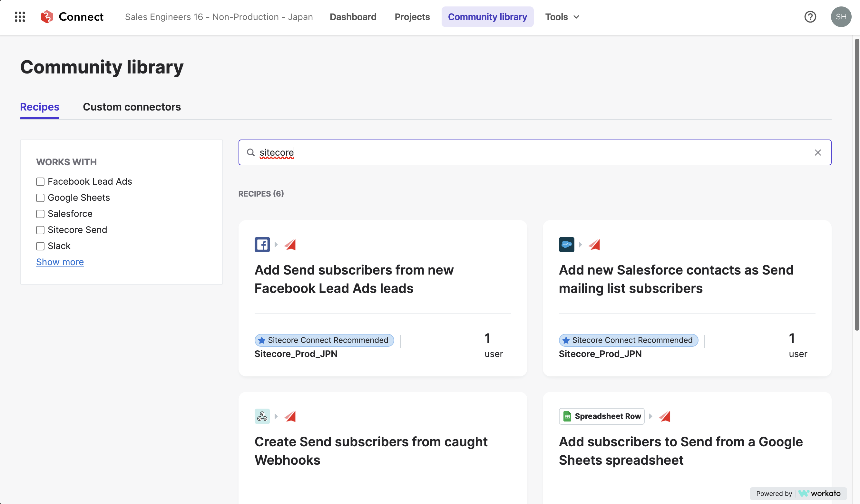Viewport: 860px width, 504px height.
Task: Click the Sitecore Connect logo
Action: click(72, 17)
